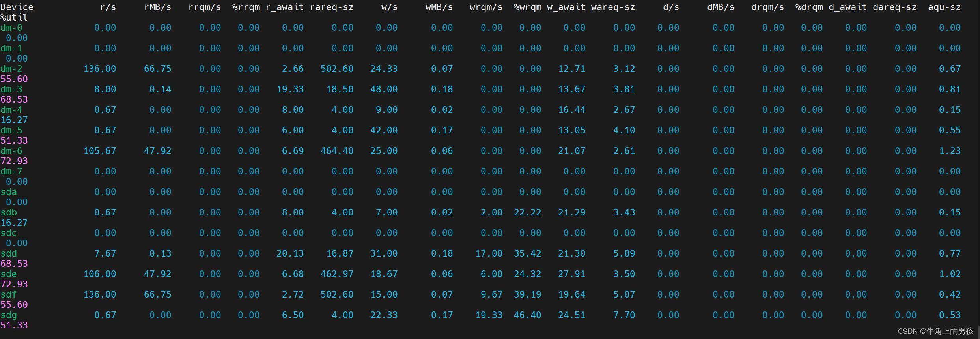Select device name sdg
The image size is (980, 339).
(x=9, y=315)
